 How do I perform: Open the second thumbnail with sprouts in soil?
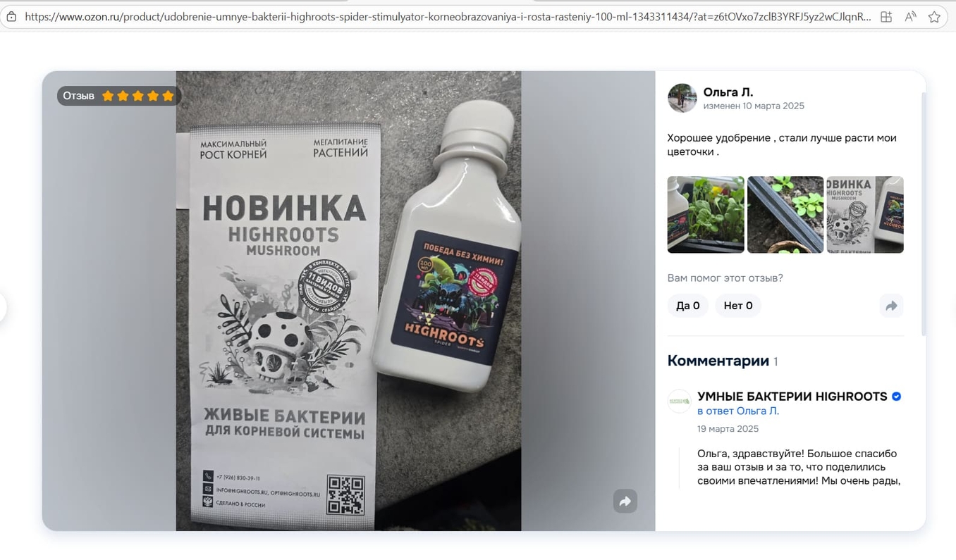click(785, 215)
